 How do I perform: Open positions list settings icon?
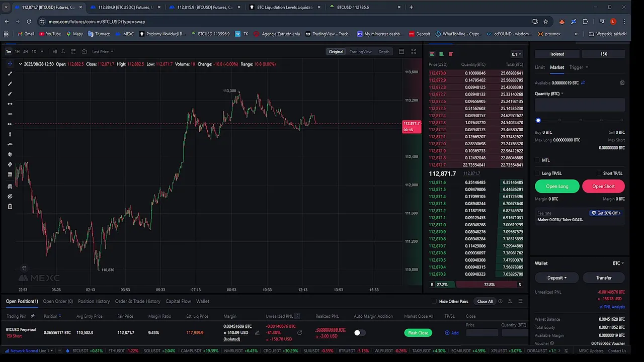510,301
